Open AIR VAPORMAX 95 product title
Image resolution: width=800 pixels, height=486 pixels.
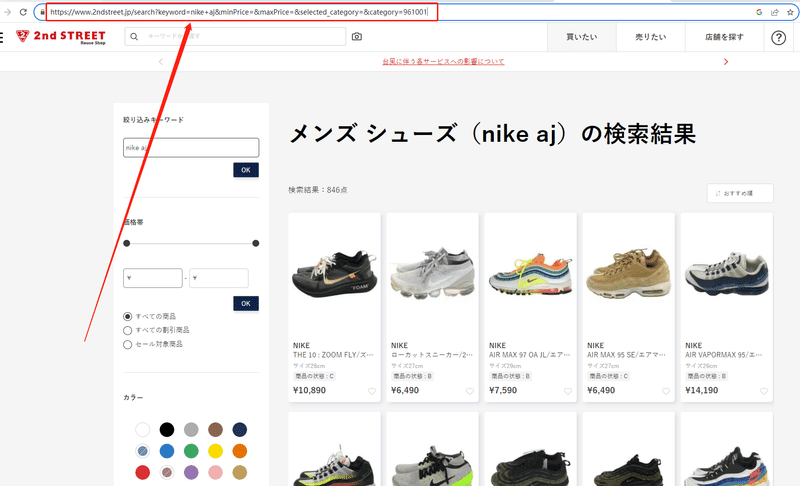tap(724, 355)
